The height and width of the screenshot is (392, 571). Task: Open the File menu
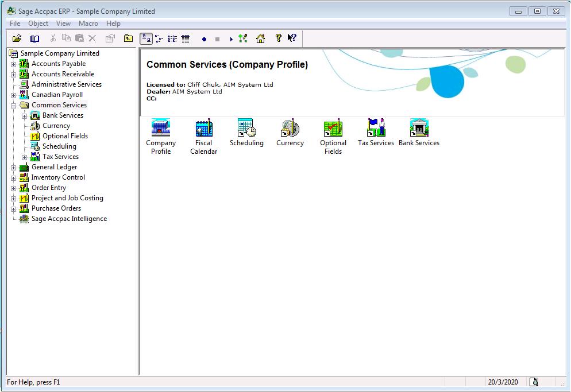[15, 24]
